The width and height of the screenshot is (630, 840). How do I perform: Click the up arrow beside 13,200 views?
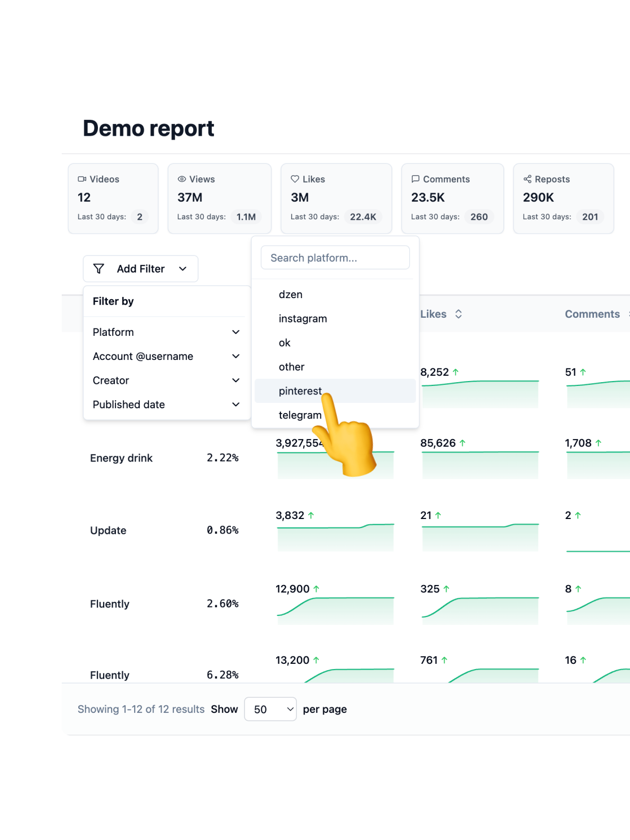click(x=316, y=660)
